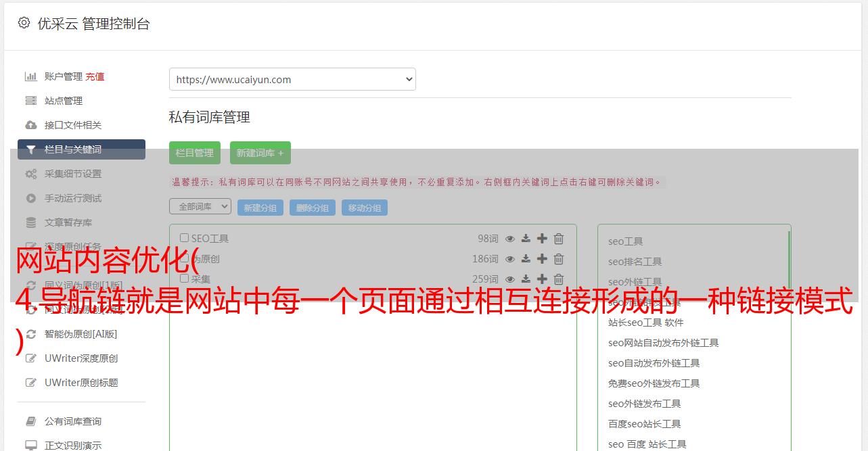The image size is (868, 451).
Task: Download the 采集 word library
Action: coord(526,279)
